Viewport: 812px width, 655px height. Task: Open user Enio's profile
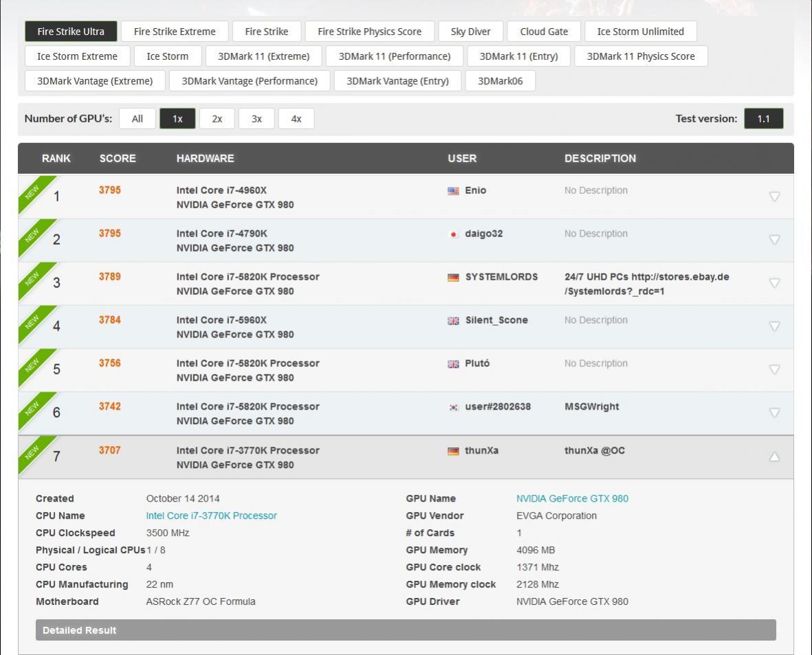(475, 190)
